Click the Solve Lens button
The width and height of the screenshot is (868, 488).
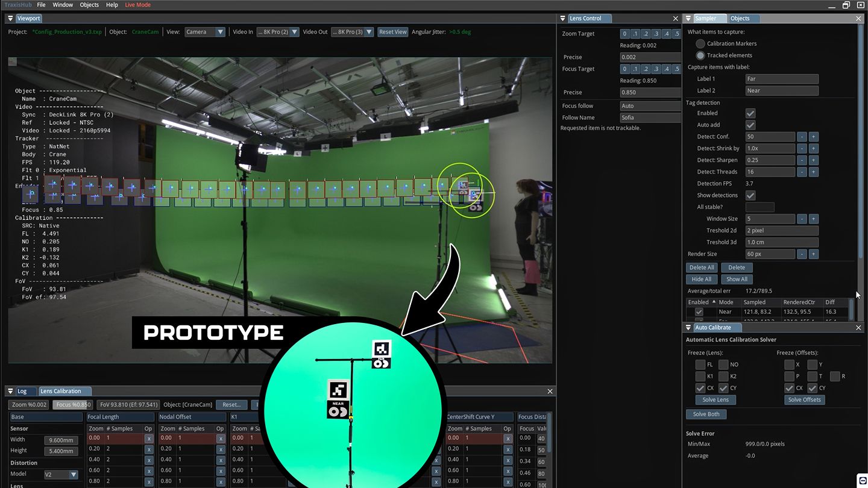(x=715, y=400)
